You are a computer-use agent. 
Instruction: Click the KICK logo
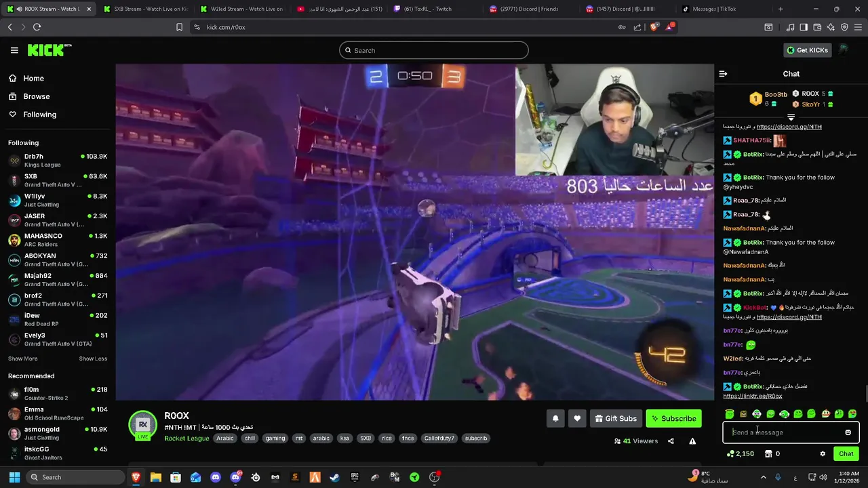point(49,50)
